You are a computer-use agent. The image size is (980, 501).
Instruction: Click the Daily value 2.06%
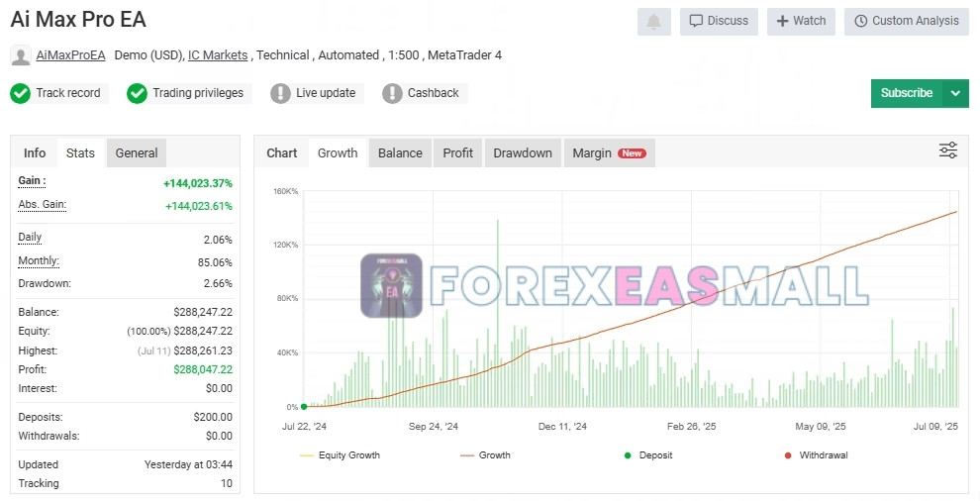click(x=218, y=241)
